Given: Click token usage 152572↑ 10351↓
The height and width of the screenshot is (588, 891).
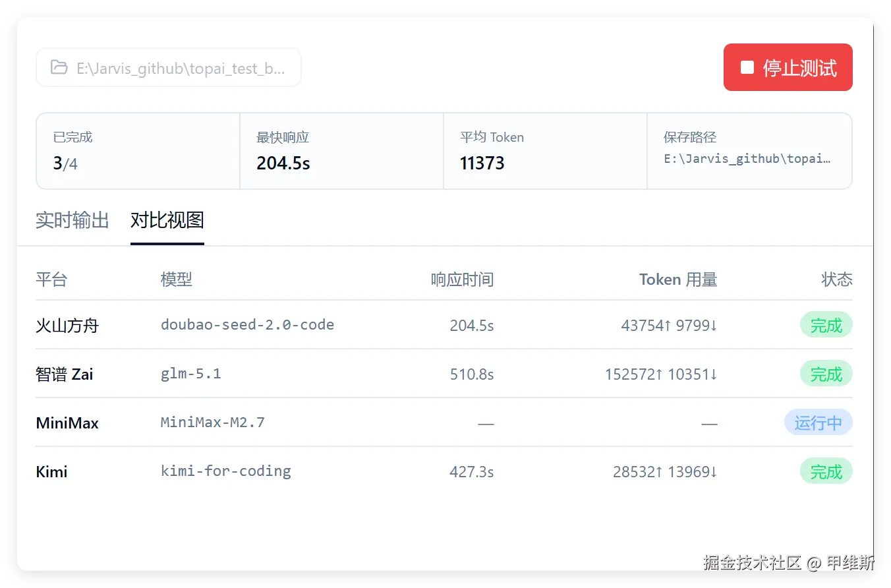Looking at the screenshot, I should (x=661, y=374).
